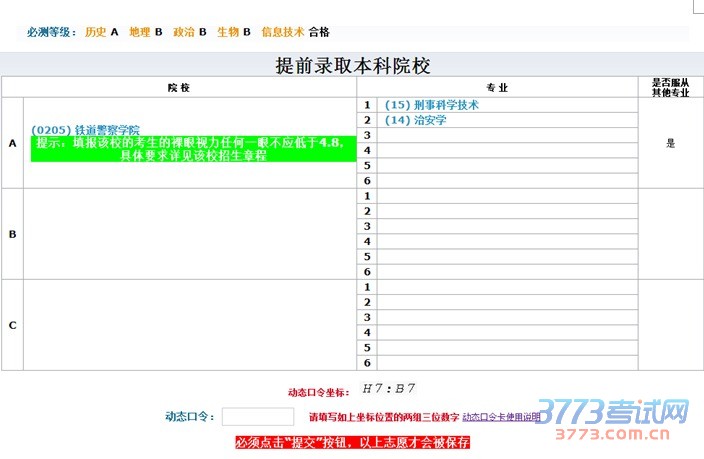Click row C's 是否服从其他专业 cell
Image resolution: width=704 pixels, height=459 pixels.
(670, 325)
